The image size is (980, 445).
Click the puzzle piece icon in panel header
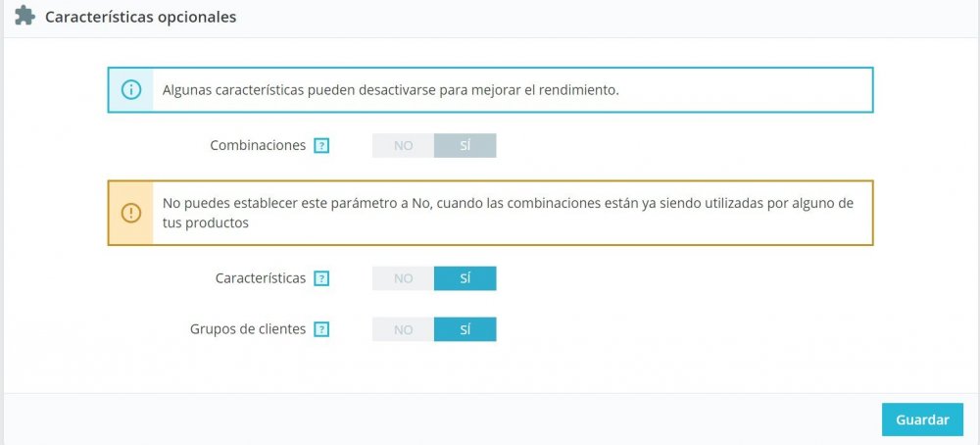24,18
